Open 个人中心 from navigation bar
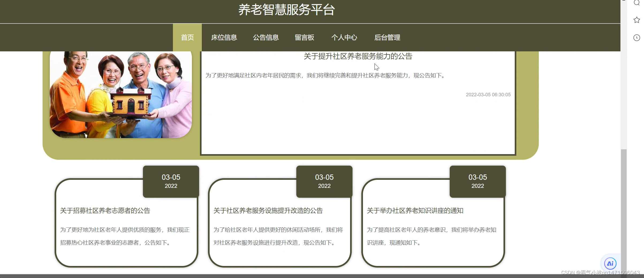The height and width of the screenshot is (278, 644). click(x=344, y=37)
